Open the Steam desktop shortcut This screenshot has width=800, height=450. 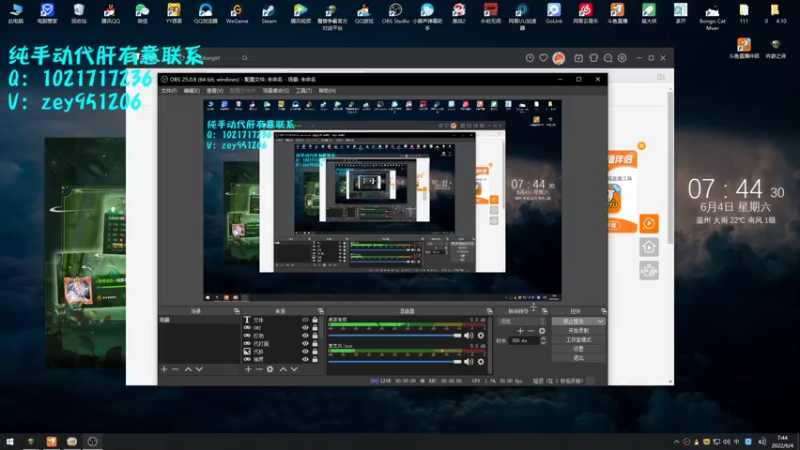[269, 13]
